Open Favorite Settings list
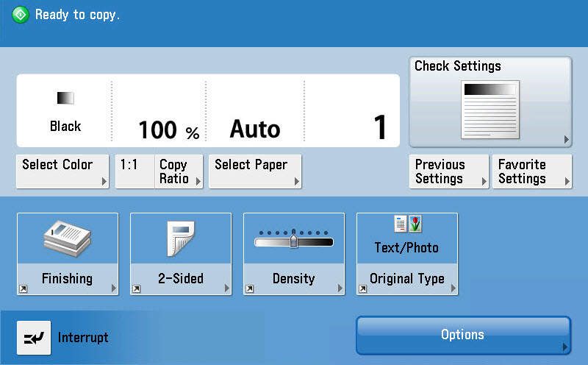The height and width of the screenshot is (365, 588). click(531, 171)
